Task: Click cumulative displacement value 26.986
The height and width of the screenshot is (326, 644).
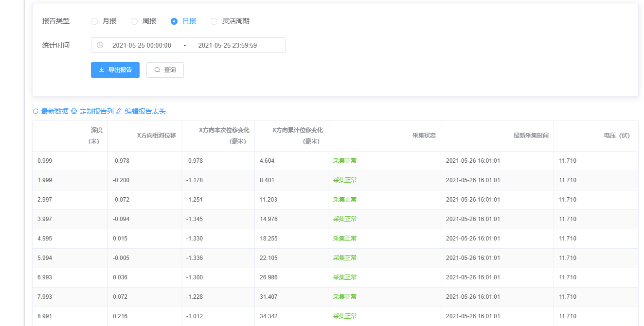Action: (268, 277)
